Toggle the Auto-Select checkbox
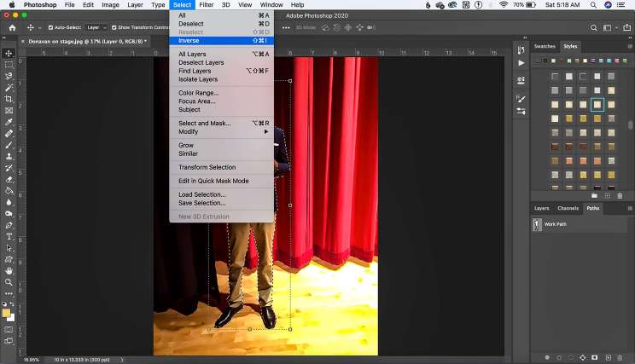Viewport: 635px width, 364px height. click(x=50, y=27)
